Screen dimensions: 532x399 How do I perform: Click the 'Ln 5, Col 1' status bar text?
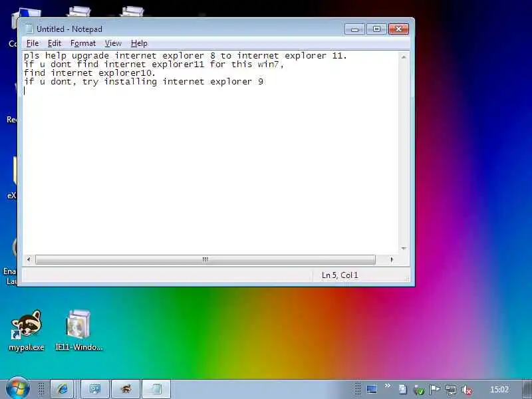coord(340,275)
